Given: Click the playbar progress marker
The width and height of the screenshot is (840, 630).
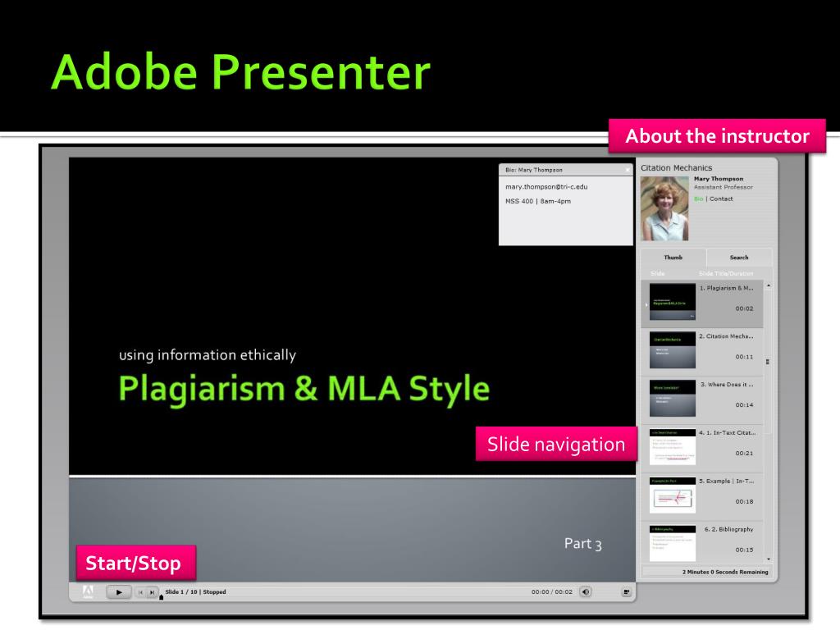Looking at the screenshot, I should coord(162,598).
